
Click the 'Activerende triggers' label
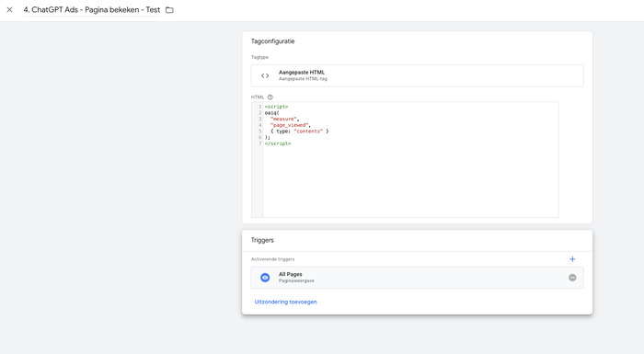pos(272,259)
